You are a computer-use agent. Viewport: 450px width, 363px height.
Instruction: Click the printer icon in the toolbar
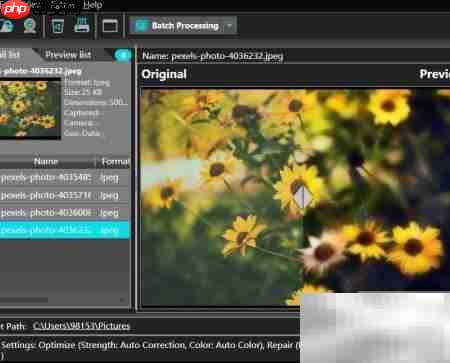(x=82, y=25)
